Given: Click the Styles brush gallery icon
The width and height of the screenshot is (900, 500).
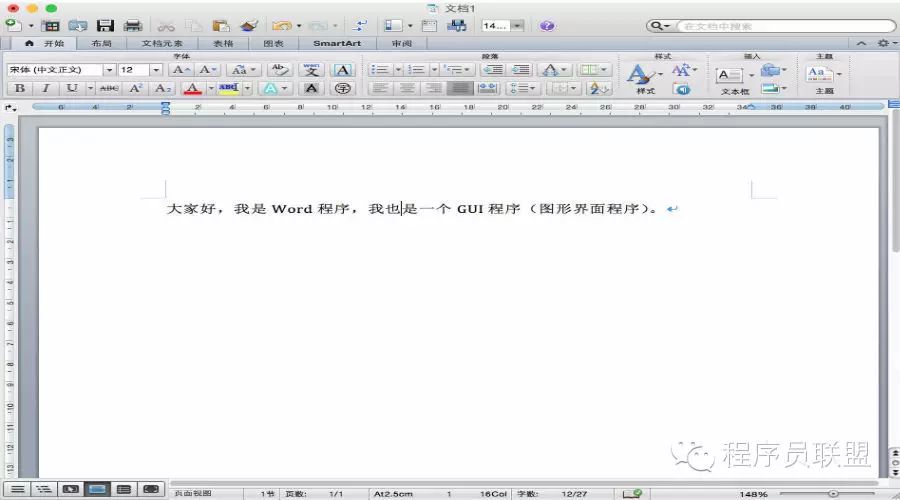Looking at the screenshot, I should click(x=641, y=75).
